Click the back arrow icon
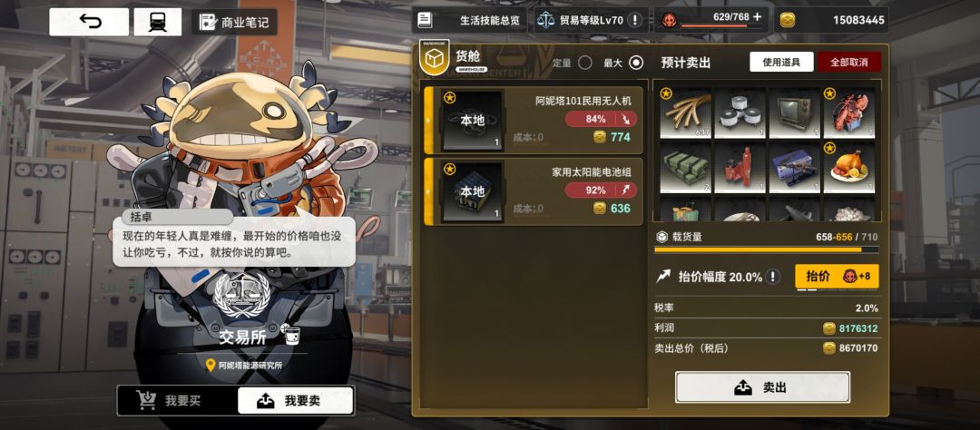Image resolution: width=980 pixels, height=430 pixels. tap(89, 22)
